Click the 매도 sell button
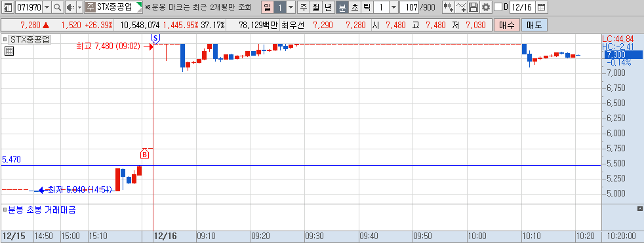This screenshot has width=644, height=243. tap(534, 25)
